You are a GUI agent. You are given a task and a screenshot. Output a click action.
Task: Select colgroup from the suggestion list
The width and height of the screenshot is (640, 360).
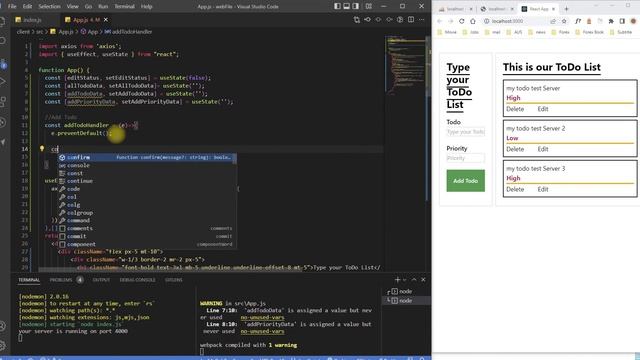coord(147,213)
